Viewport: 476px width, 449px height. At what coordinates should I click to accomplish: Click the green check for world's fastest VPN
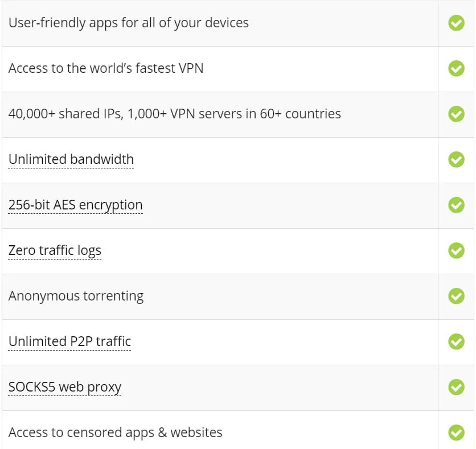pos(456,68)
